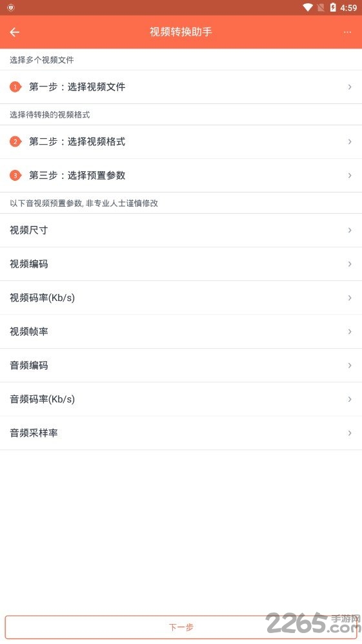This screenshot has height=644, width=362.
Task: Open the three-dot more options menu
Action: (347, 32)
